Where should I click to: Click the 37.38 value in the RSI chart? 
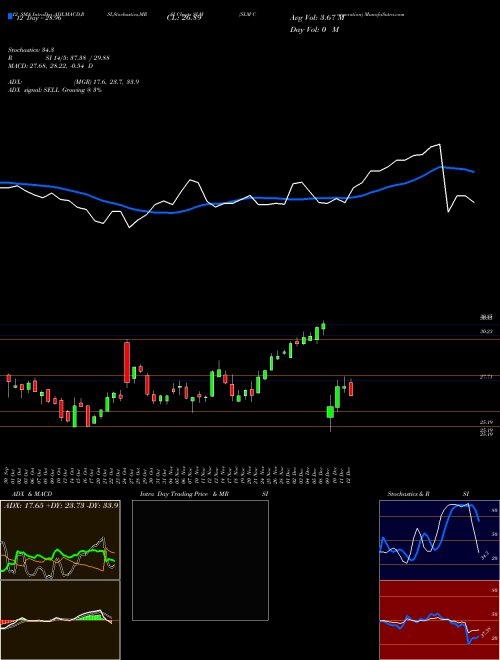(x=486, y=633)
